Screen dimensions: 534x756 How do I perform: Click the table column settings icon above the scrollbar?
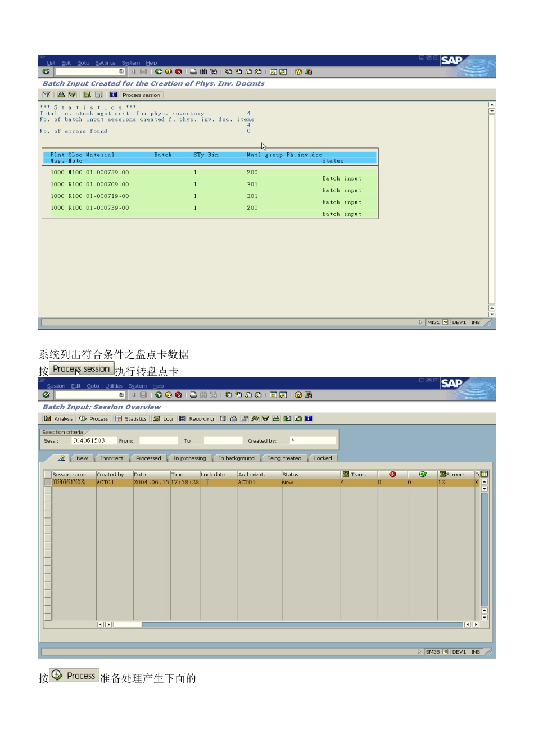(x=485, y=474)
